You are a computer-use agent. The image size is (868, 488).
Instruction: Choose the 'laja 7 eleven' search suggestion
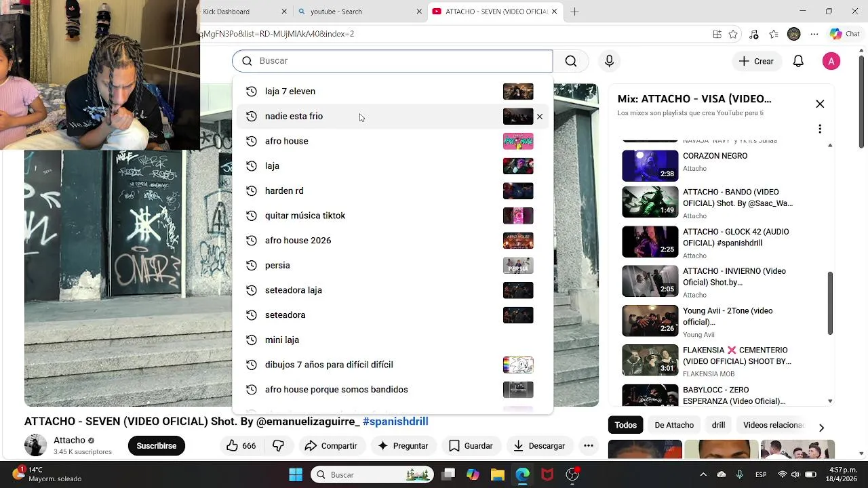tap(392, 91)
